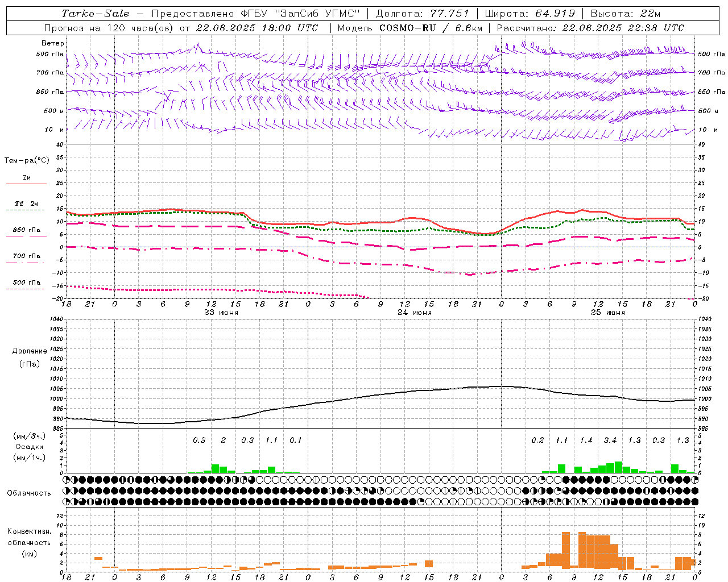Click the model name "COSMO-RU / 6.6км"
The height and width of the screenshot is (582, 728).
(431, 28)
